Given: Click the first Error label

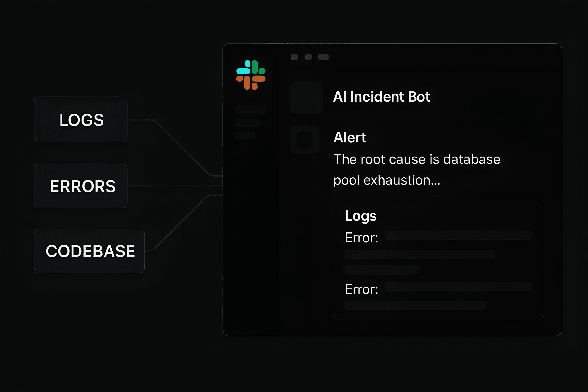Looking at the screenshot, I should point(362,238).
